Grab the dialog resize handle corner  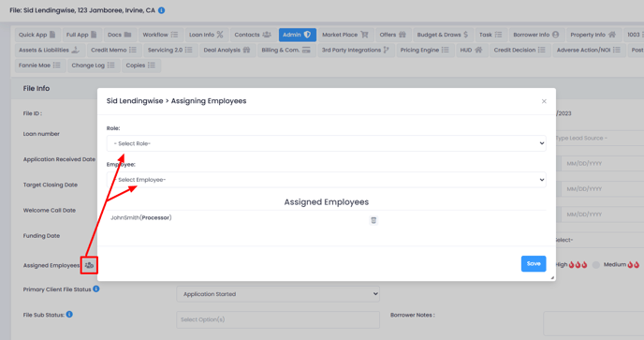[x=552, y=278]
